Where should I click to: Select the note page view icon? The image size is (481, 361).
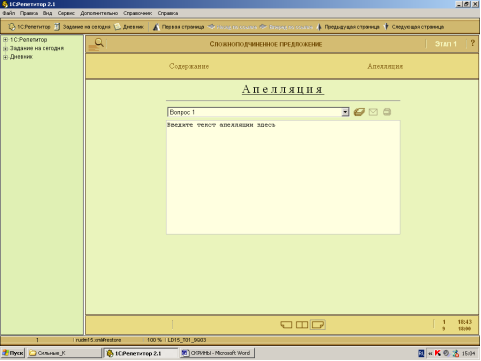click(318, 324)
